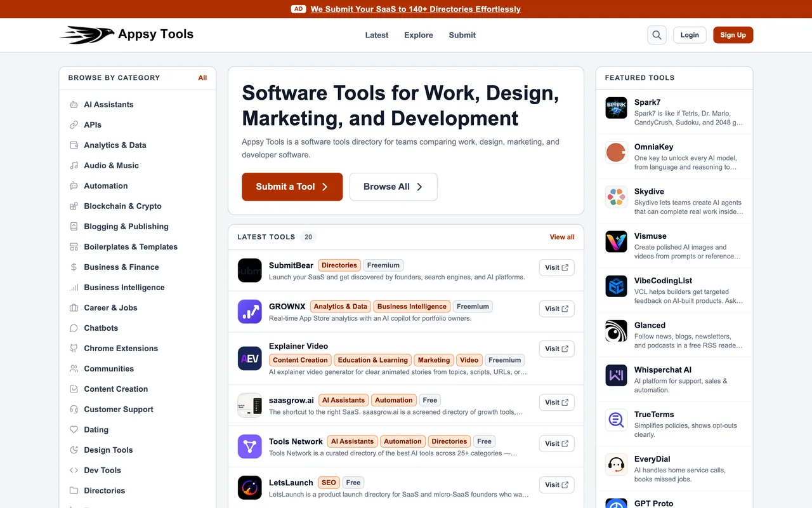The height and width of the screenshot is (508, 812).
Task: Click Visit button for Tools Network
Action: pos(556,443)
